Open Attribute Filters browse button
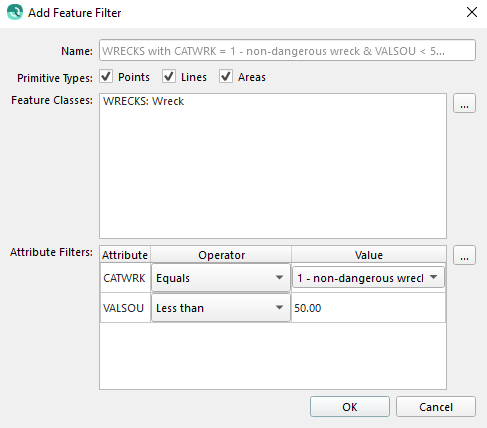 point(464,255)
